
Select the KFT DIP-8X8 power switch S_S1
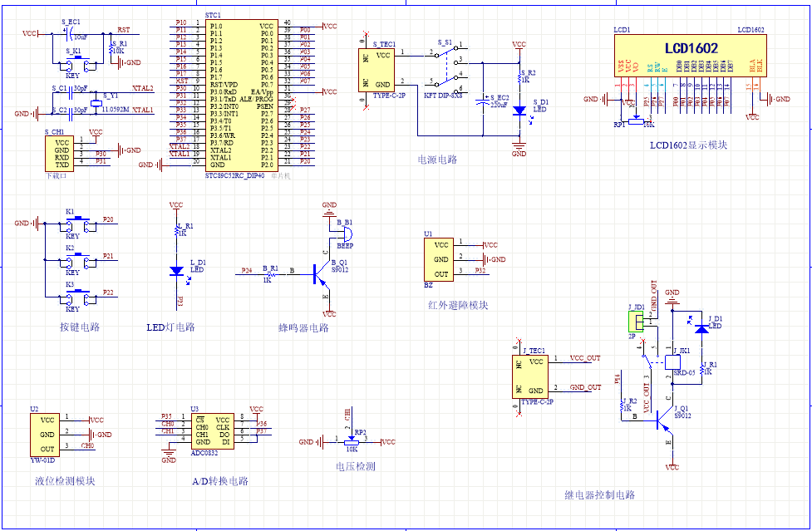click(448, 67)
